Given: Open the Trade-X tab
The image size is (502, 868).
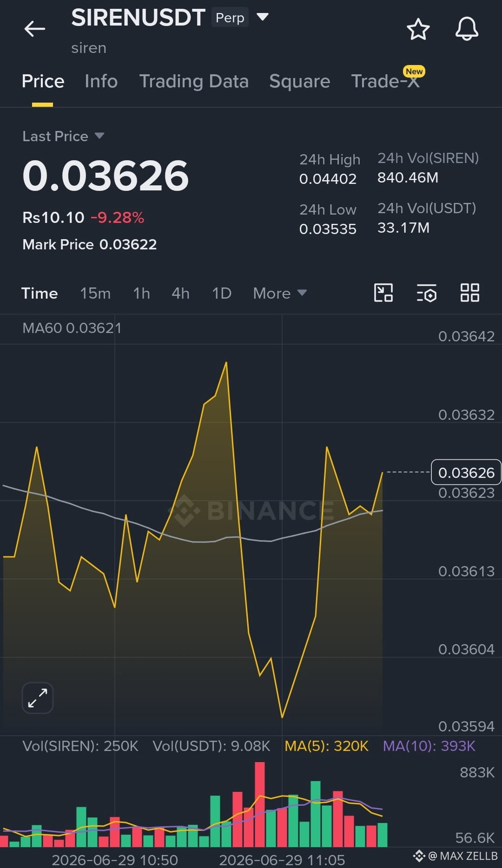Looking at the screenshot, I should click(x=386, y=81).
